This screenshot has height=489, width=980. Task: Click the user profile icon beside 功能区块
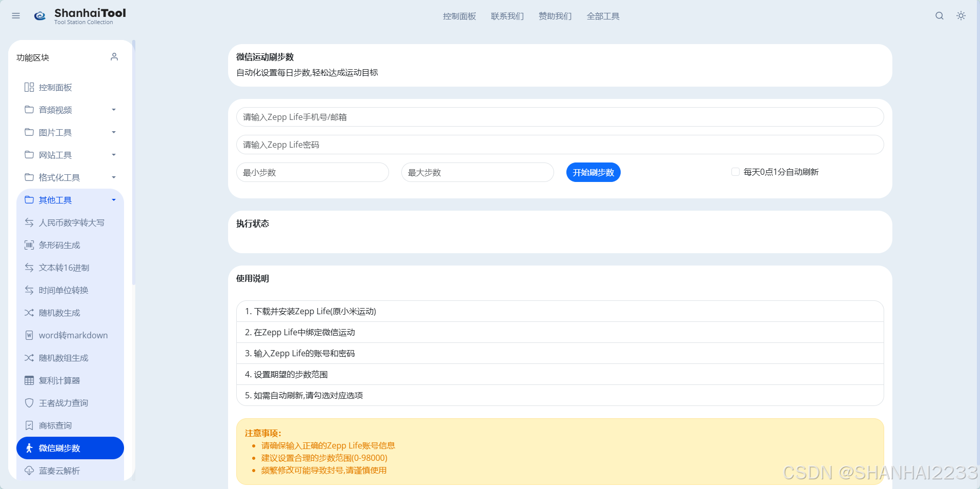(114, 57)
